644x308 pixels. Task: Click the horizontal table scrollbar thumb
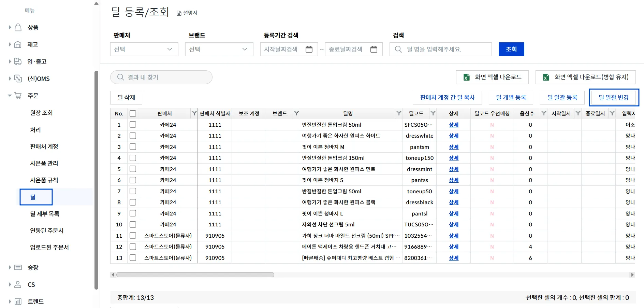tap(195, 275)
